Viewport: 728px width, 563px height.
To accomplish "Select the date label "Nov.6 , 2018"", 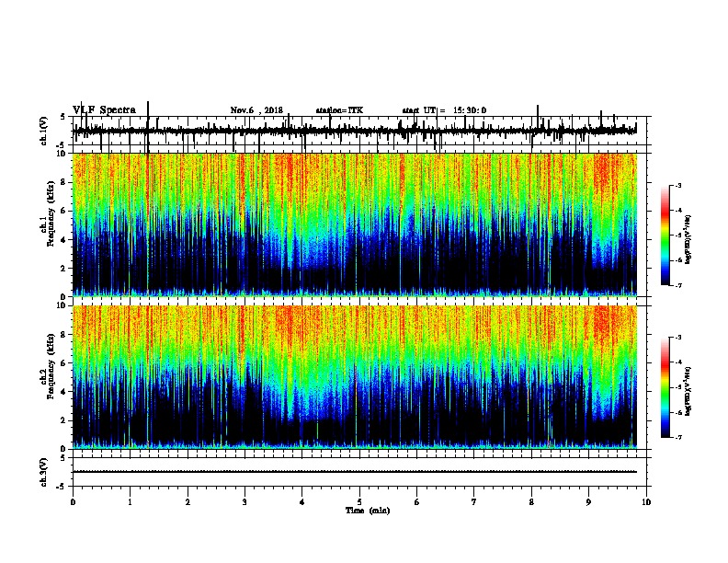I will click(x=256, y=110).
